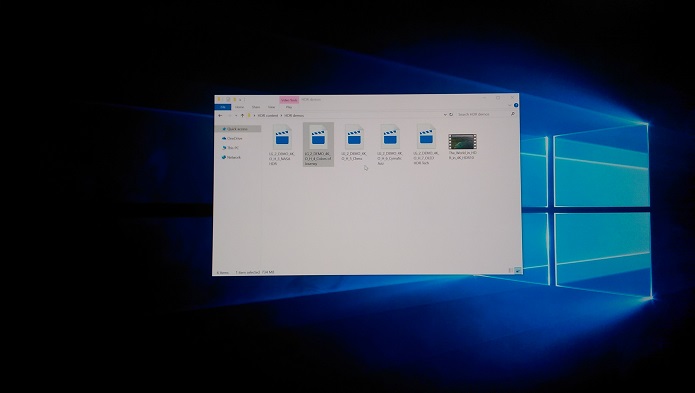The image size is (695, 393).
Task: Open Explorer help question mark icon
Action: tap(516, 105)
